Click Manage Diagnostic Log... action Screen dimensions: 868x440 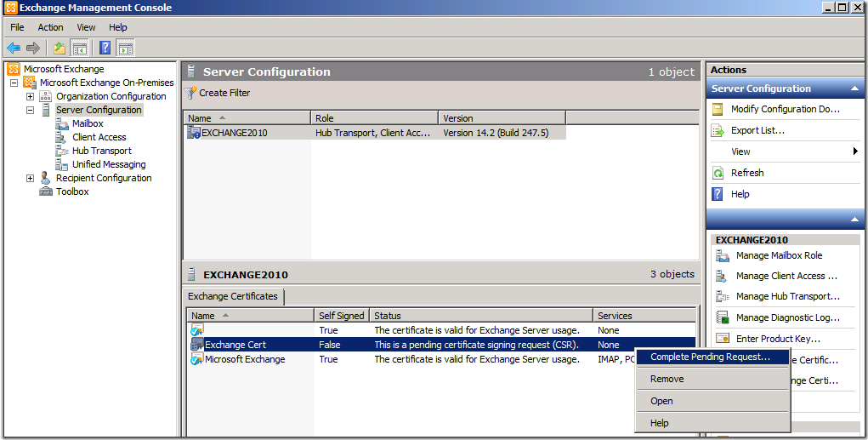pos(788,317)
